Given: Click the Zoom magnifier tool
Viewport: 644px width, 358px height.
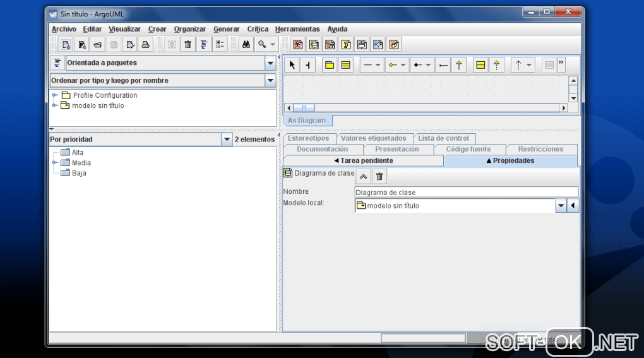Looking at the screenshot, I should pyautogui.click(x=262, y=45).
